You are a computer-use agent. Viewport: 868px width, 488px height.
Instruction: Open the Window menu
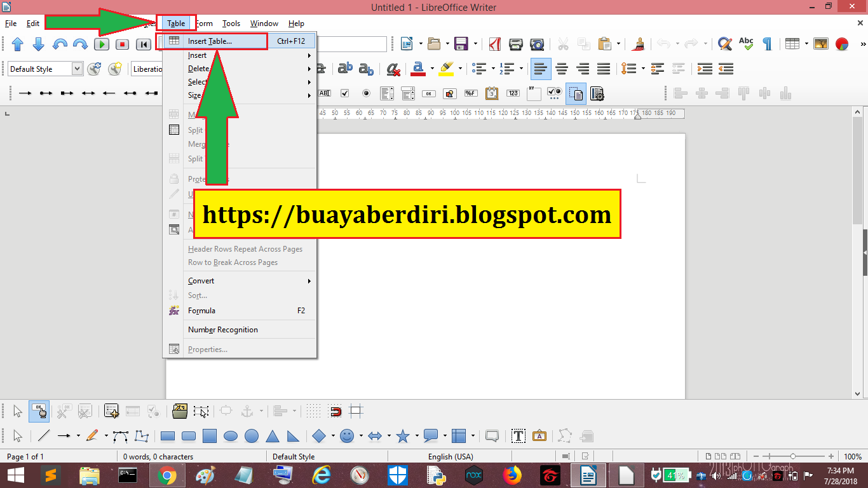264,24
